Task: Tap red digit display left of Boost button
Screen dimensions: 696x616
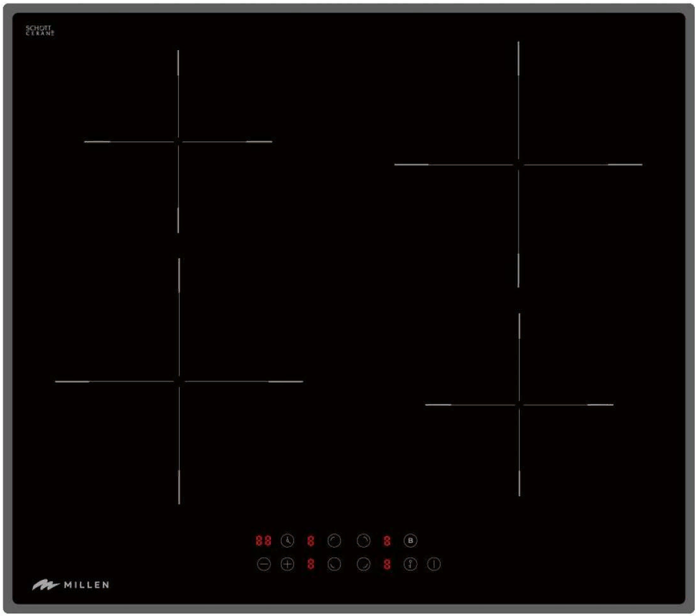Action: tap(387, 540)
